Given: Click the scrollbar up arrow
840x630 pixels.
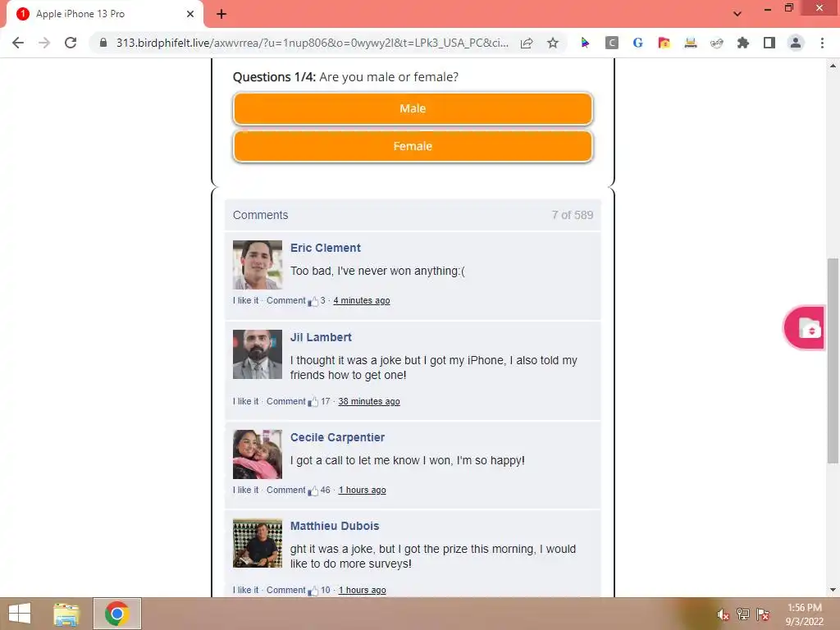Looking at the screenshot, I should click(833, 66).
